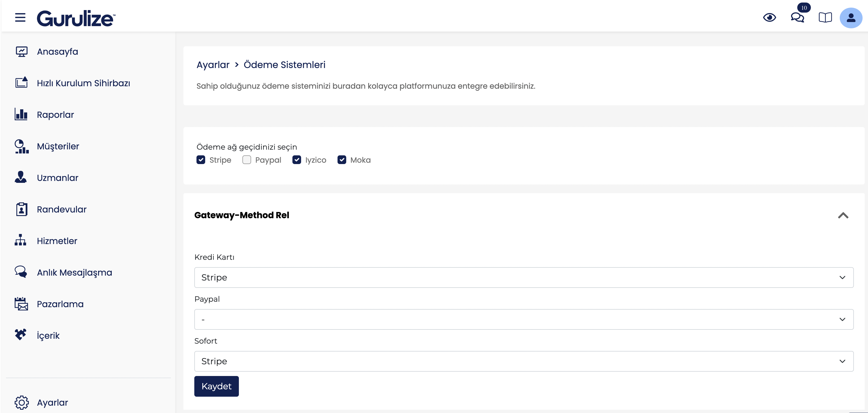Click the Gateway-Method Rel heading
The width and height of the screenshot is (868, 413).
coord(242,215)
